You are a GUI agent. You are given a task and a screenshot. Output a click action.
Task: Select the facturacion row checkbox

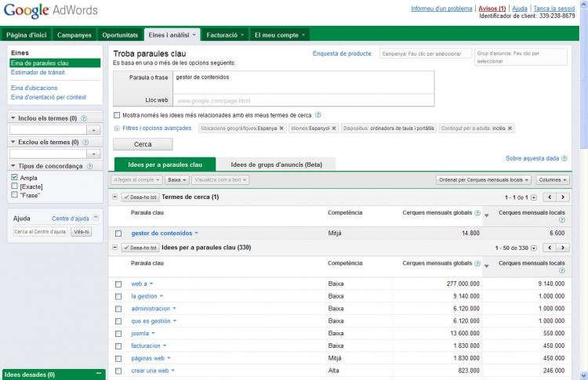(x=118, y=346)
